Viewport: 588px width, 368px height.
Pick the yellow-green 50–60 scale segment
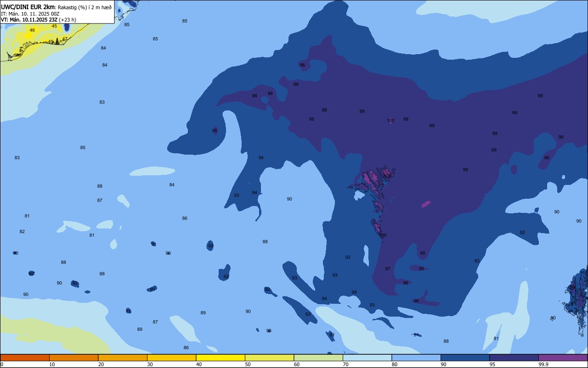coord(269,357)
